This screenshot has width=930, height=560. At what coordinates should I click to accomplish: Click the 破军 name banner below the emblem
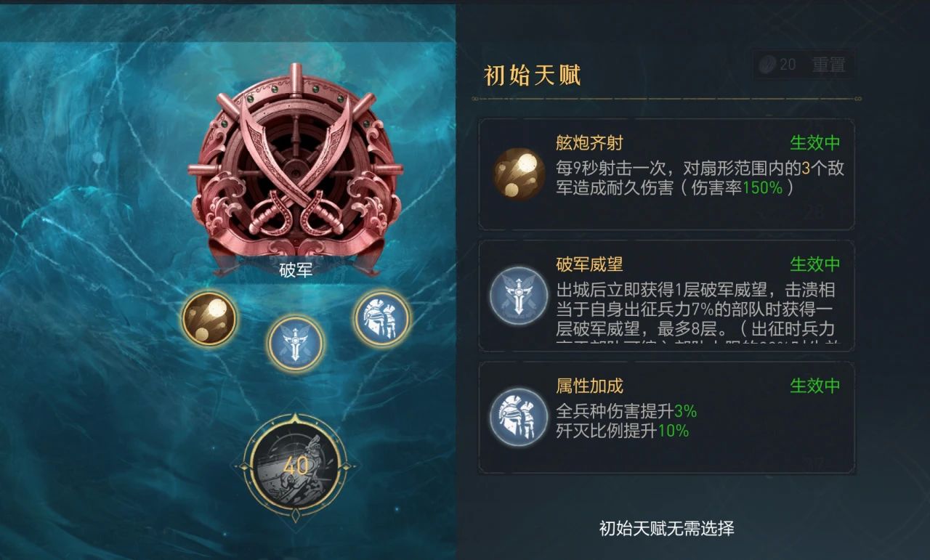tap(296, 269)
